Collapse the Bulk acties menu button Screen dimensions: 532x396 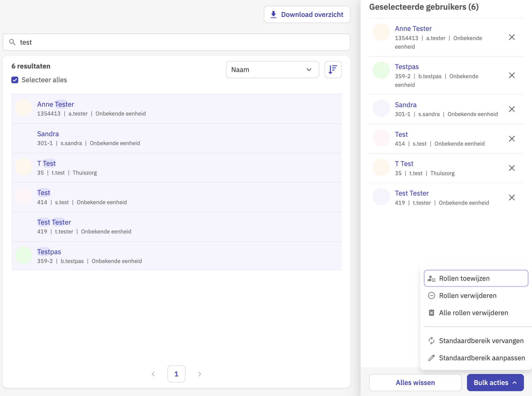495,383
